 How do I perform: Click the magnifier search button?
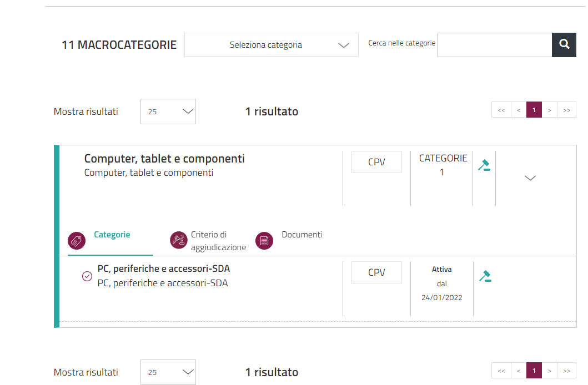pos(564,45)
